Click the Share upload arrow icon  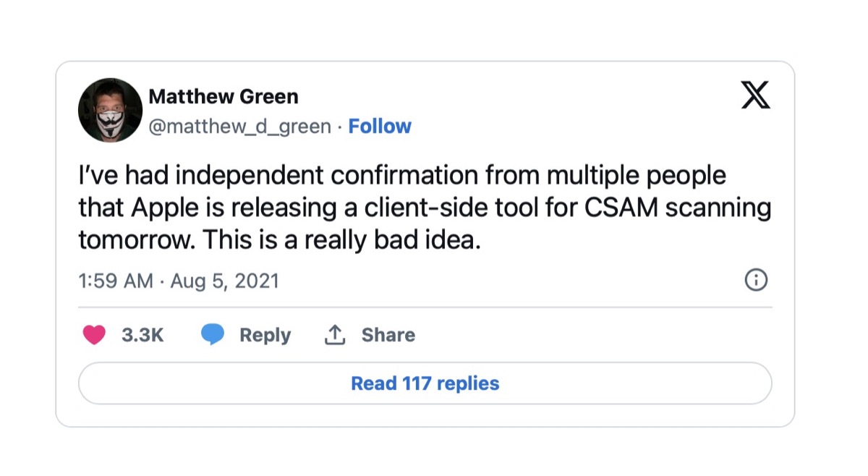pos(335,334)
